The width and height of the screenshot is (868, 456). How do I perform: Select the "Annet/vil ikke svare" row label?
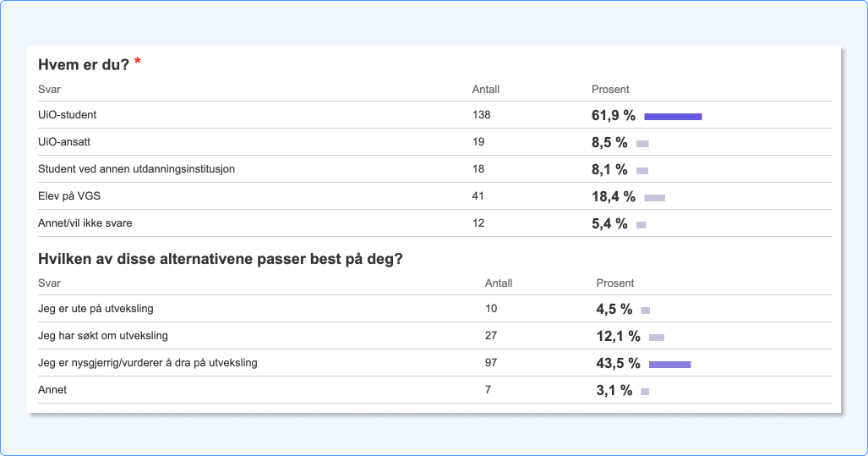pos(85,223)
